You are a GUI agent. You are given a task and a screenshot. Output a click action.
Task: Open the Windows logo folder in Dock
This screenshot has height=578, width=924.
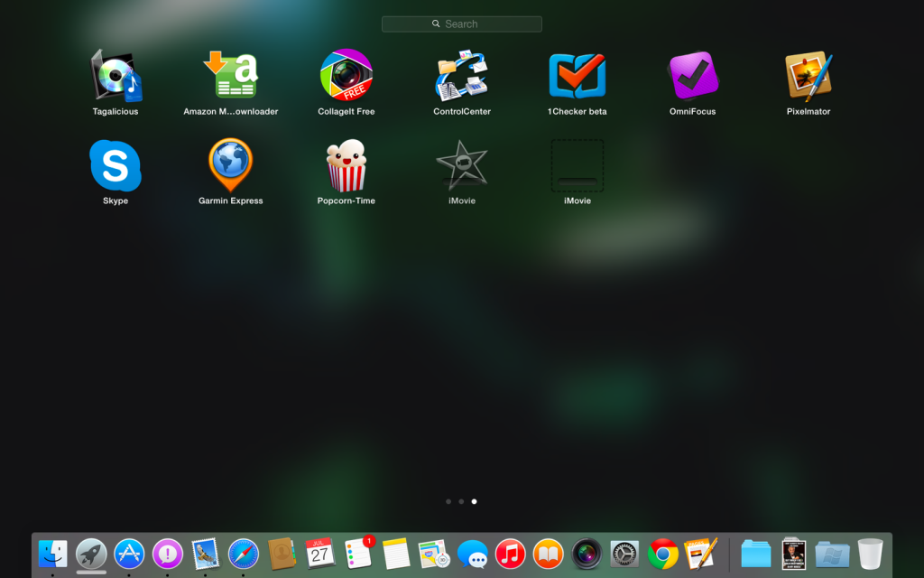pos(832,554)
